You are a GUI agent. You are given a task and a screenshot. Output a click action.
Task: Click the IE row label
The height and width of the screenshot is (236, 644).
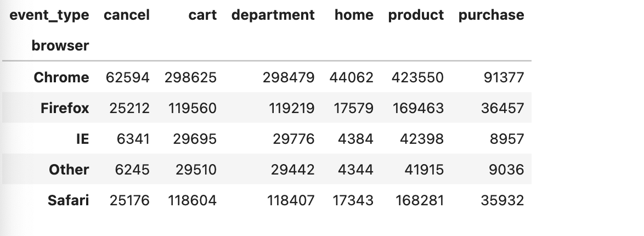point(82,139)
